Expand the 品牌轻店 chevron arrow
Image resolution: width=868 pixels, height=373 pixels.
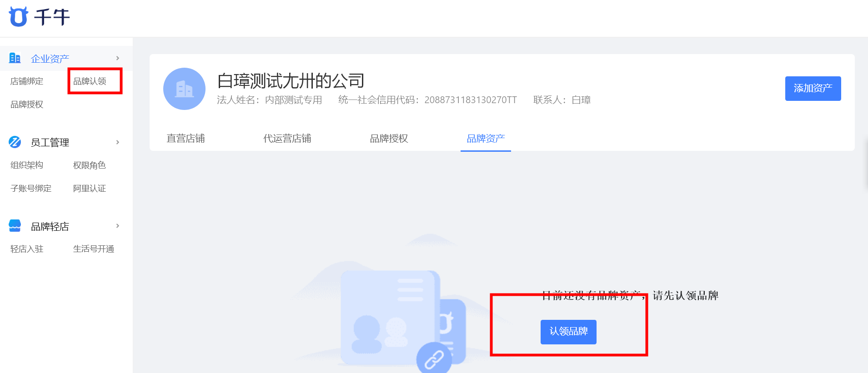click(x=118, y=226)
